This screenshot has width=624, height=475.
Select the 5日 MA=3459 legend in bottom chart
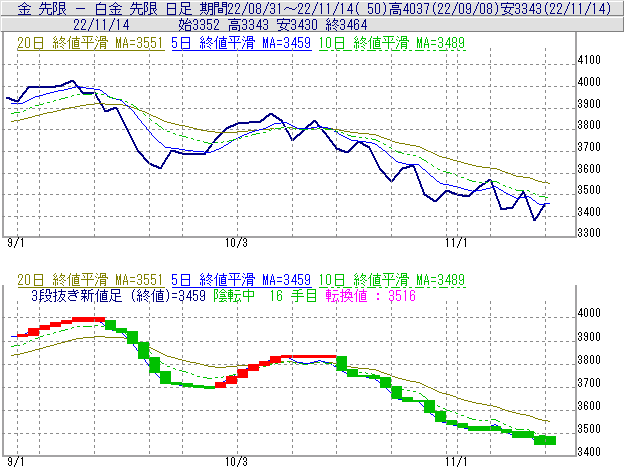click(x=230, y=280)
